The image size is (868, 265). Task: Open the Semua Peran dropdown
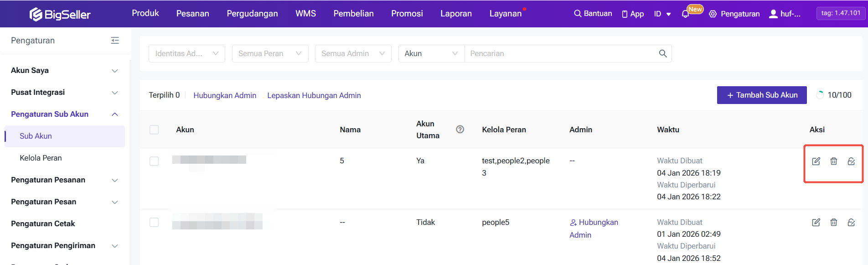270,53
